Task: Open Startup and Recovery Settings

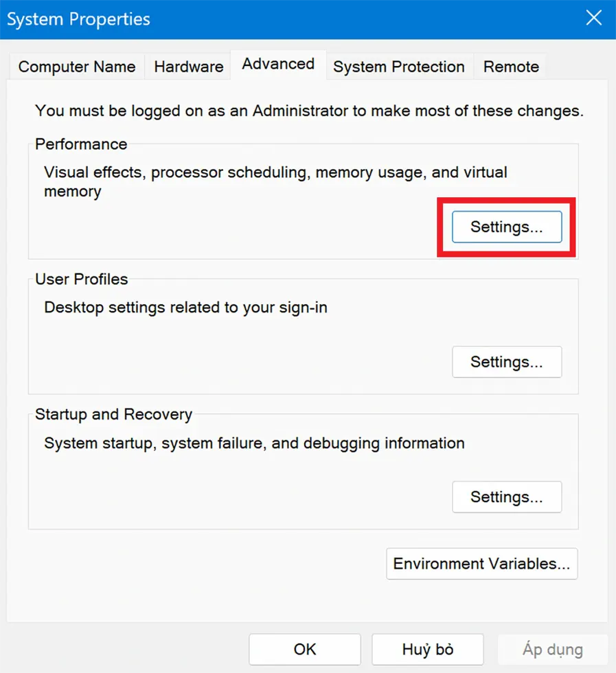Action: [x=507, y=497]
